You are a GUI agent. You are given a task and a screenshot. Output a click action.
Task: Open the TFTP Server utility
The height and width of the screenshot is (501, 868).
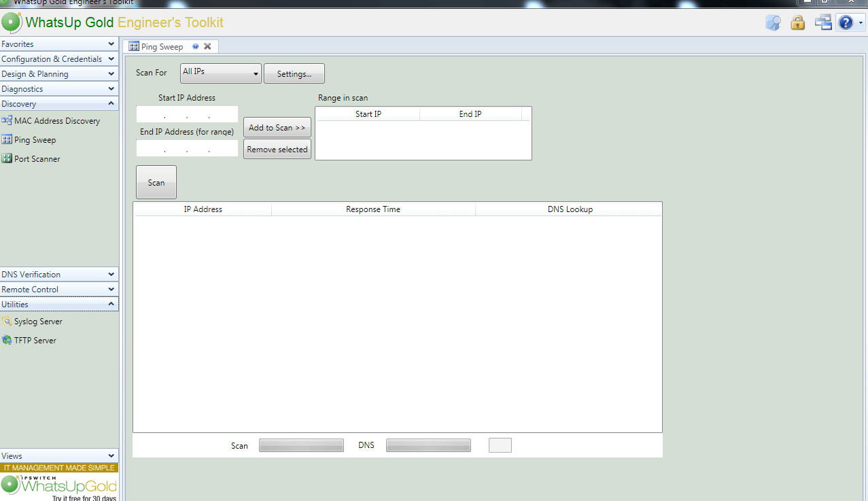(x=29, y=341)
